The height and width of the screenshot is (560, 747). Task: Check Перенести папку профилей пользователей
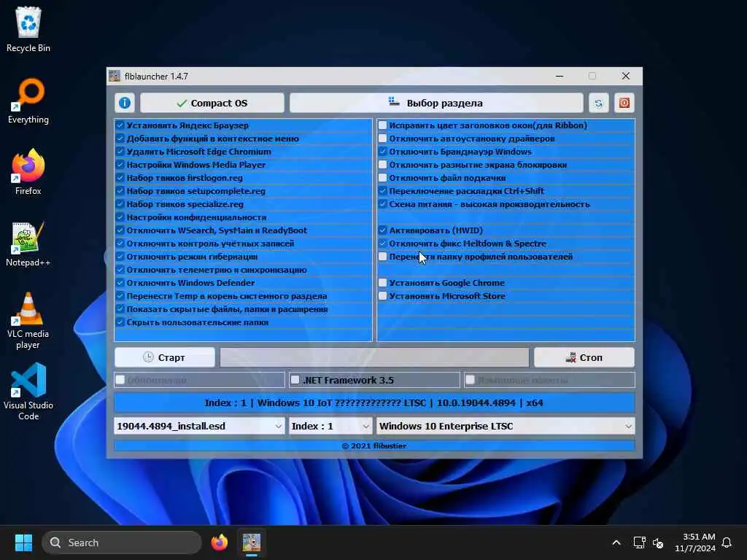tap(382, 257)
